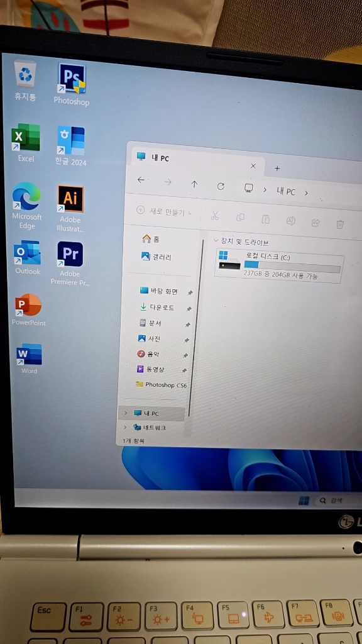Viewport: 362px width, 644px height.
Task: Click the up arrow navigation button
Action: [194, 184]
